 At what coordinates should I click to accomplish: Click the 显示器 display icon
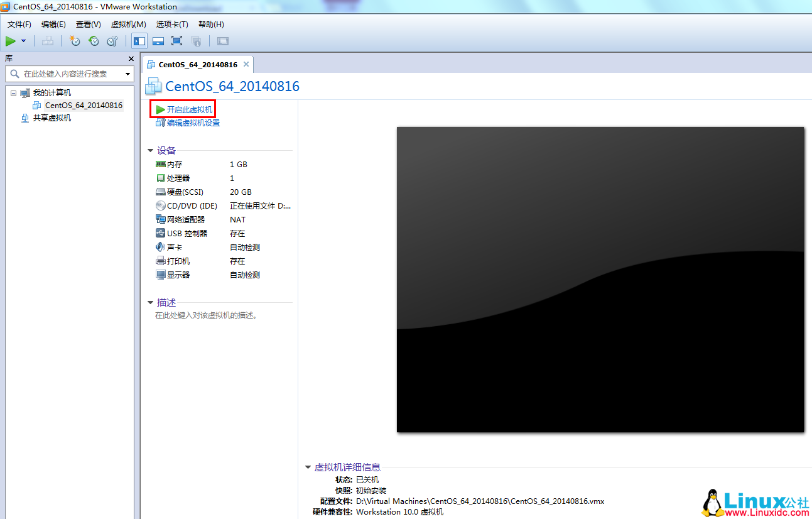click(161, 275)
